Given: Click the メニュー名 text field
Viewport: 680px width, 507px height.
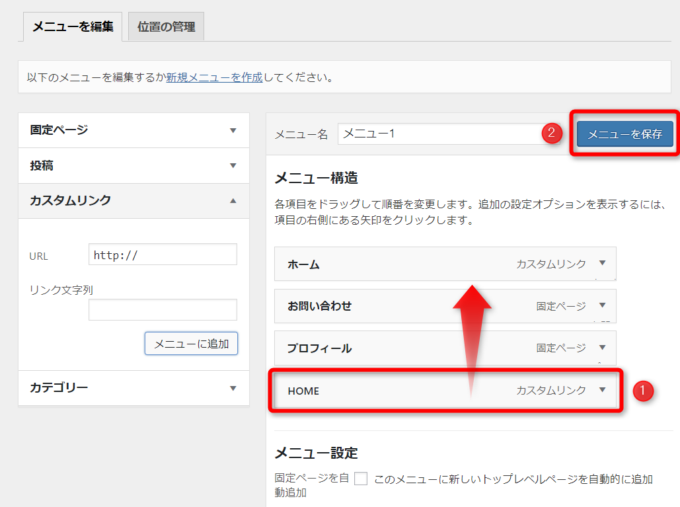Looking at the screenshot, I should (x=440, y=133).
